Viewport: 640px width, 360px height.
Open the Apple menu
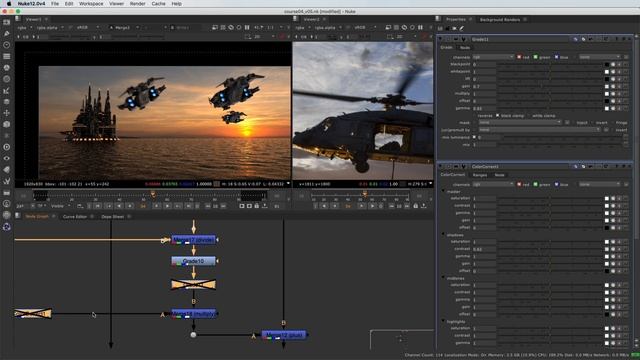click(9, 4)
